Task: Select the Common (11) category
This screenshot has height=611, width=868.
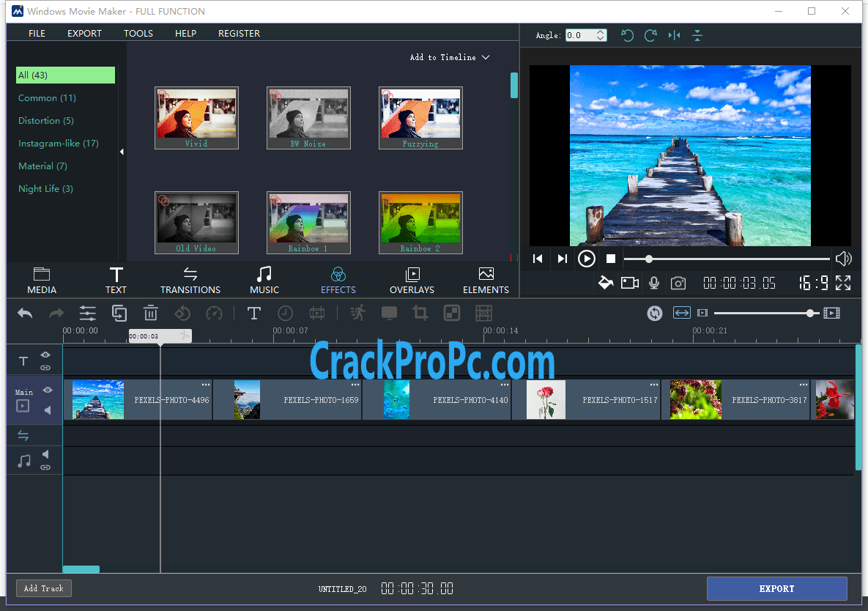Action: tap(47, 98)
